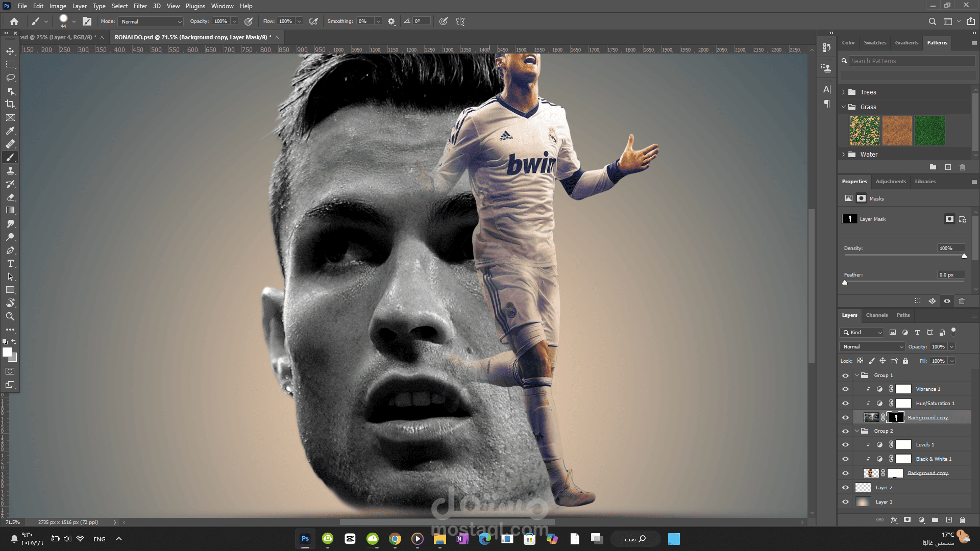The image size is (980, 551).
Task: Select the Clone Stamp tool
Action: [x=10, y=170]
